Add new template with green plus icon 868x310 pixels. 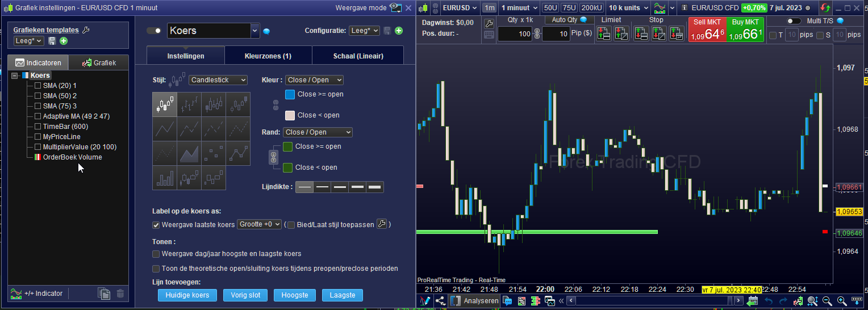[x=63, y=41]
